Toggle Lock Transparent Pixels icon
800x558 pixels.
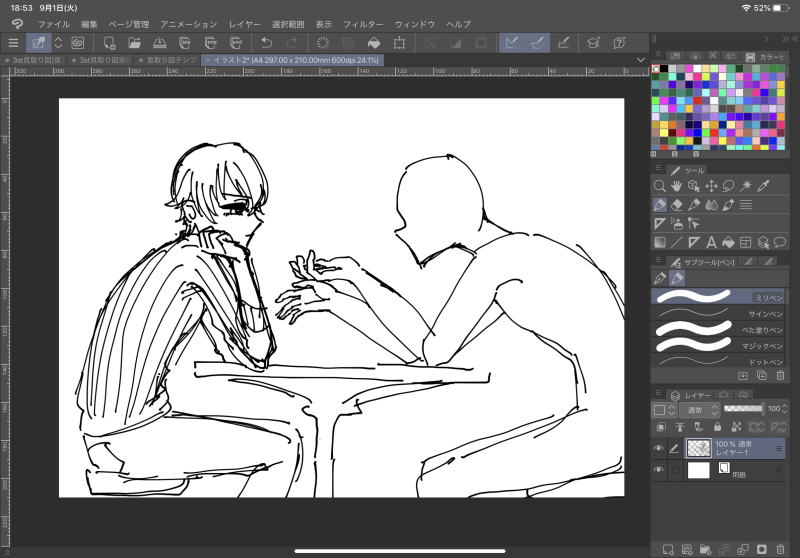point(736,427)
